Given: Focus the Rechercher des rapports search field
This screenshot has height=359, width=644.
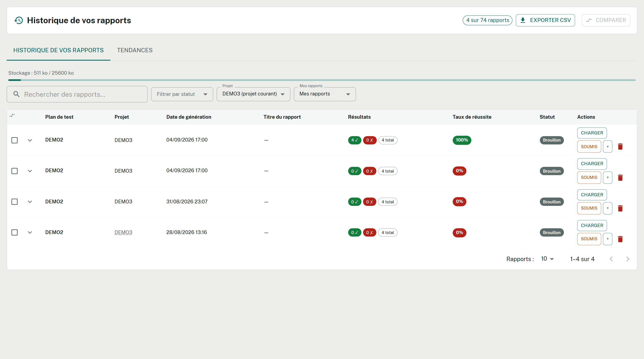Looking at the screenshot, I should 77,94.
